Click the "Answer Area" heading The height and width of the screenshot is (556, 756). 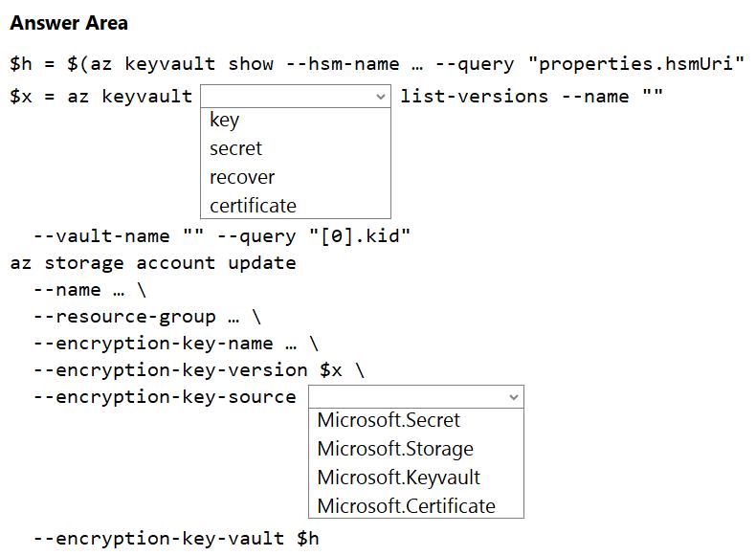[x=69, y=23]
